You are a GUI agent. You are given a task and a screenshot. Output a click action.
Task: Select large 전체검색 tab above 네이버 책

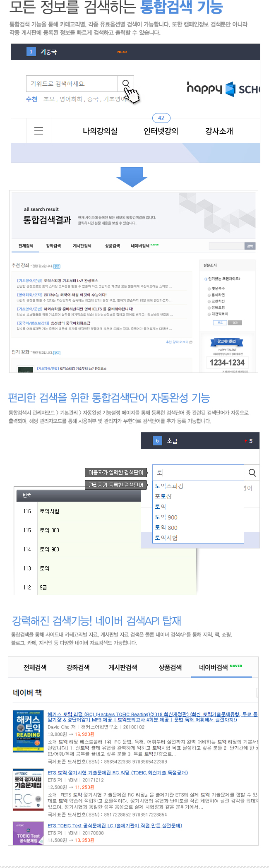pos(35,667)
